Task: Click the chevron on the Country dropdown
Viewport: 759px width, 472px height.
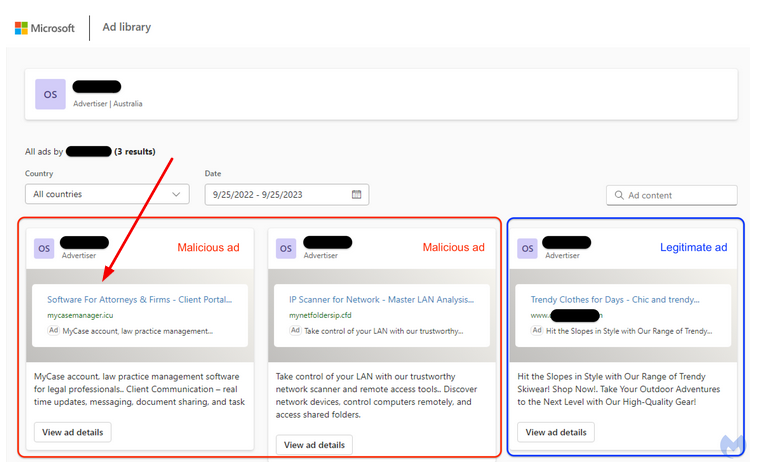Action: click(176, 194)
